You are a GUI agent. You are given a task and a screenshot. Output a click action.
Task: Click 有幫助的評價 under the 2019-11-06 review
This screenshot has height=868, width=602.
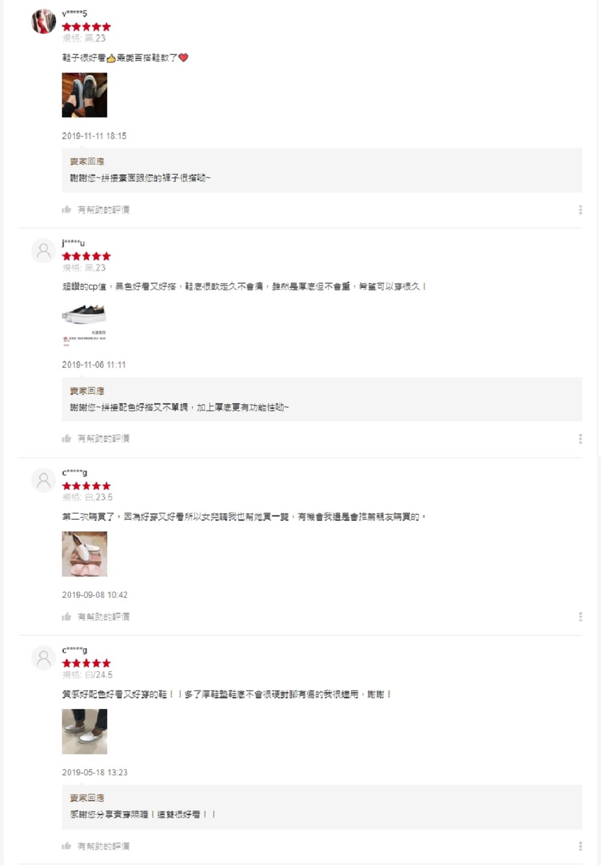tap(104, 438)
